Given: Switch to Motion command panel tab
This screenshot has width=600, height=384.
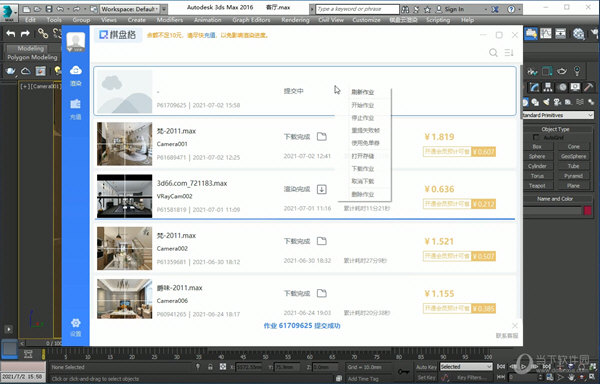Looking at the screenshot, I should click(562, 87).
